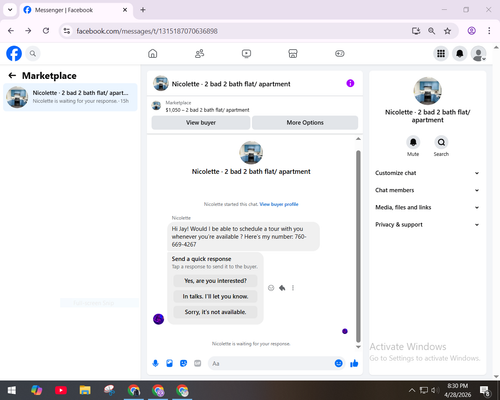Click the browser forward arrow
The width and height of the screenshot is (500, 400).
[28, 31]
